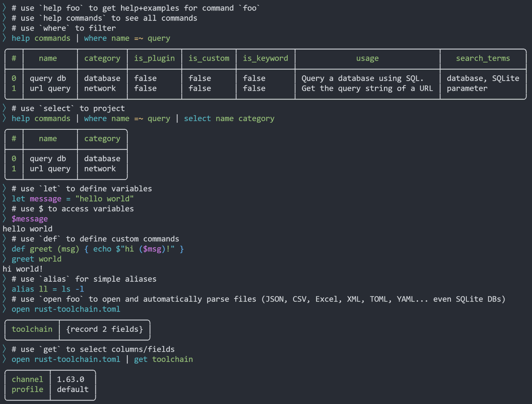Click the comment "use `help commands` to see all commands"

tap(104, 18)
